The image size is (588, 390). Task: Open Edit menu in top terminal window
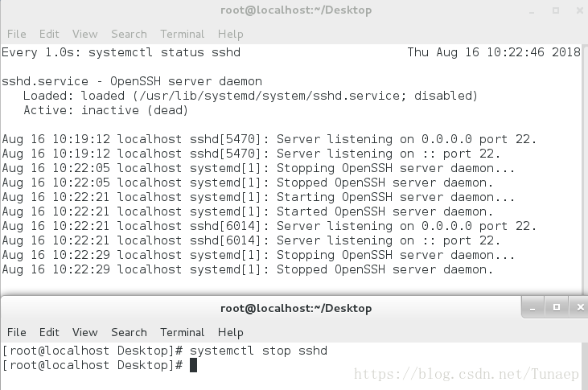pos(49,34)
